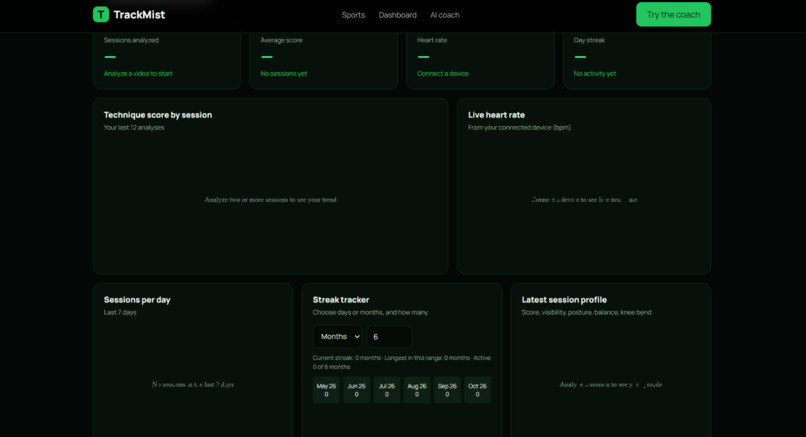Open the AI coach nav item
This screenshot has width=806, height=437.
click(x=445, y=15)
